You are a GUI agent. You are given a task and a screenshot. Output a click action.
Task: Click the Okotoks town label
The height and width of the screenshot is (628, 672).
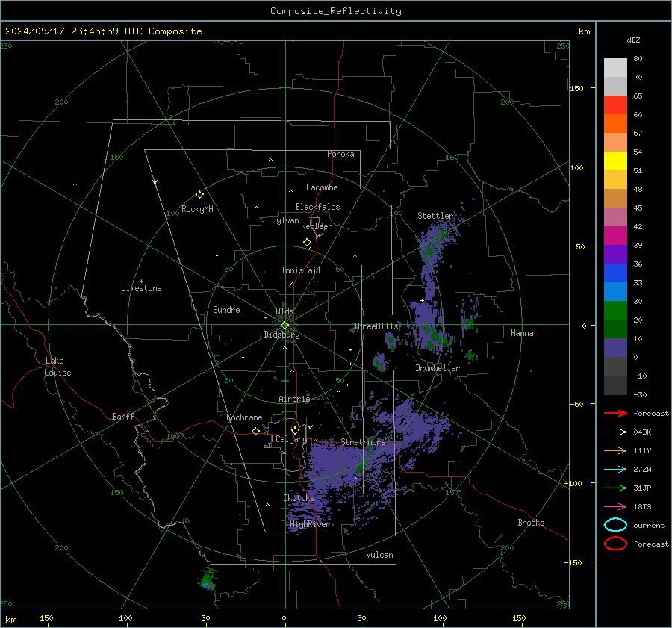pyautogui.click(x=299, y=497)
